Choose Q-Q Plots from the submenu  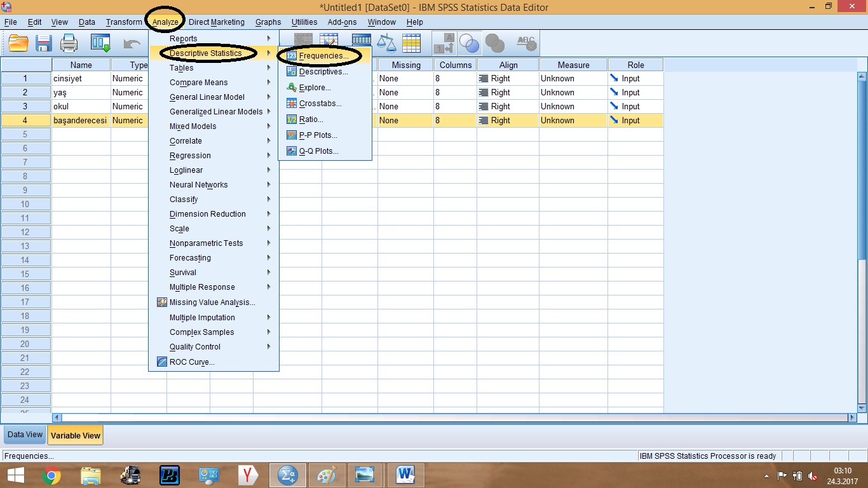pos(325,151)
